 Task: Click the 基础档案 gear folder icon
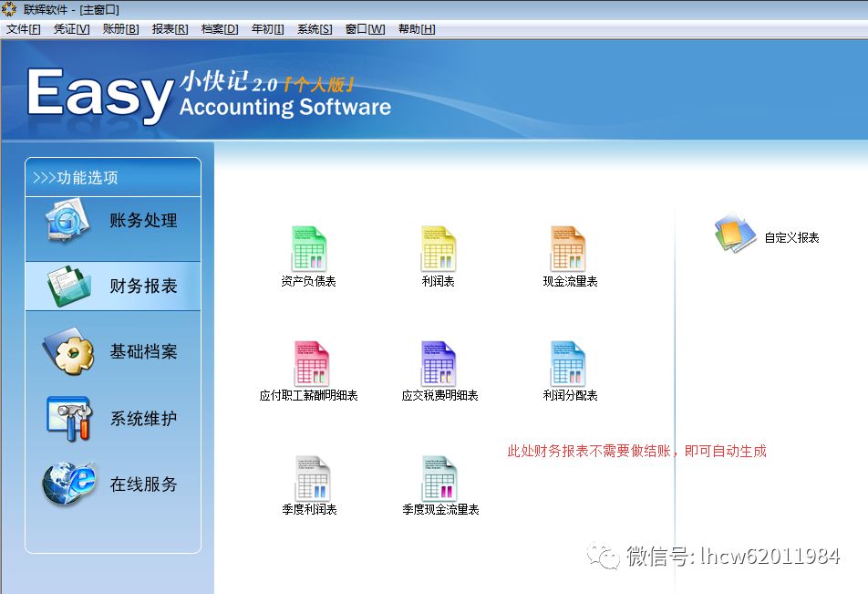(68, 350)
